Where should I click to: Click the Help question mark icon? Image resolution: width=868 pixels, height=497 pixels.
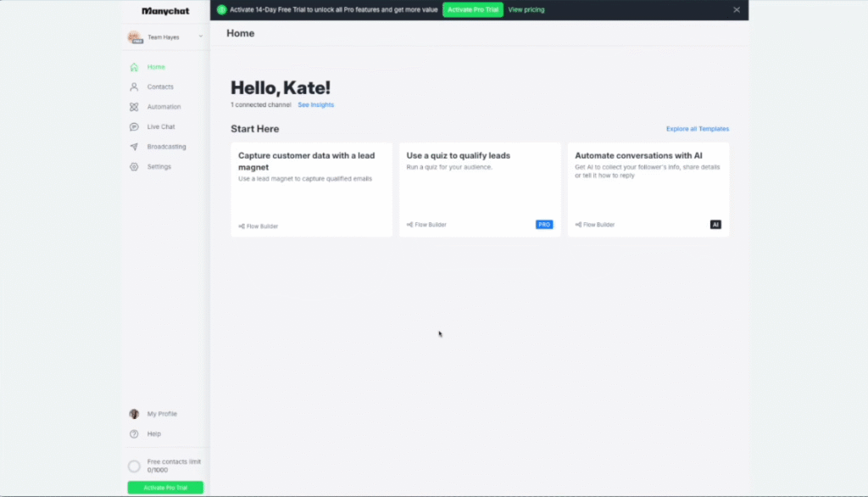[134, 434]
